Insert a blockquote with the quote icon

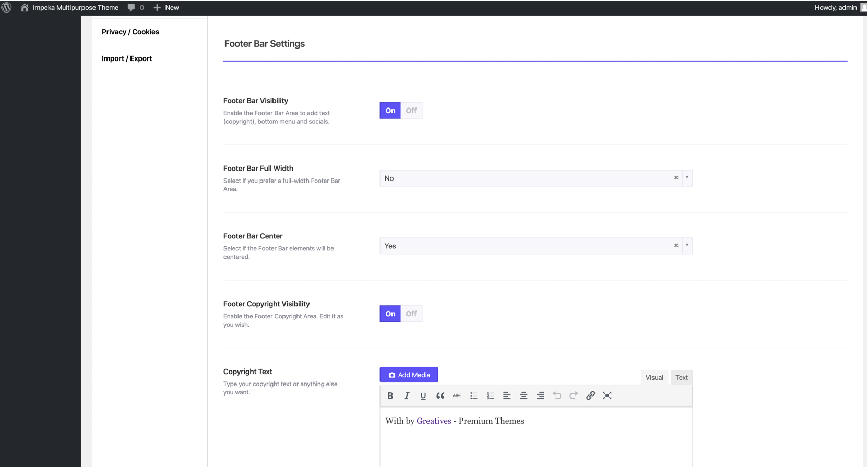[x=440, y=396]
